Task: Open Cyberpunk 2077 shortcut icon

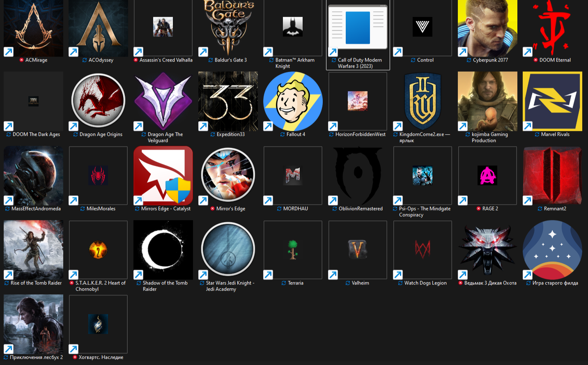Action: click(488, 27)
